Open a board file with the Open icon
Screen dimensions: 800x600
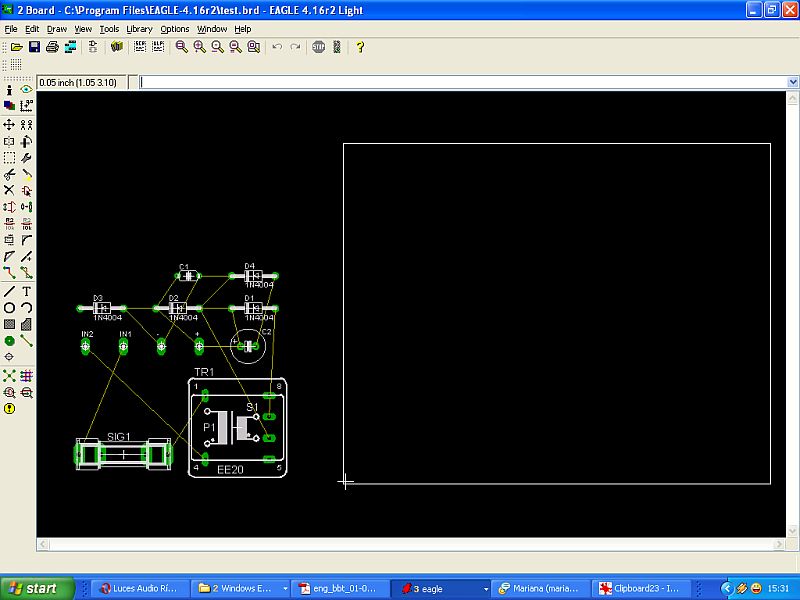[x=17, y=47]
